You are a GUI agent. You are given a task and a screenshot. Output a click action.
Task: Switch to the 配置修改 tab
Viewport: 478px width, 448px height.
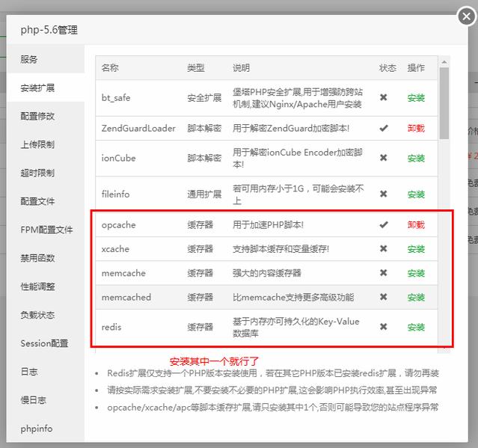[46, 116]
